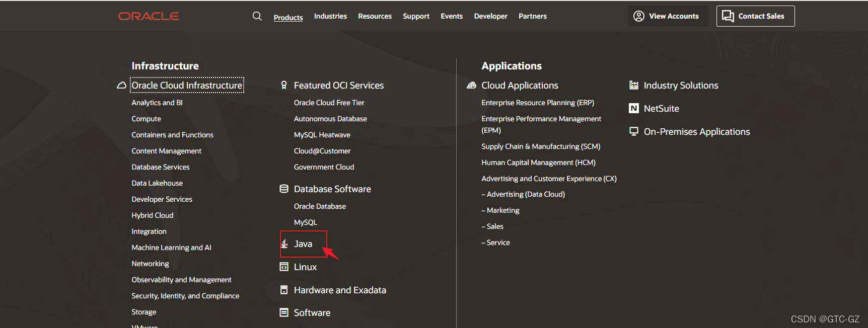Click the Cloud Applications icon
This screenshot has height=328, width=868.
(471, 86)
